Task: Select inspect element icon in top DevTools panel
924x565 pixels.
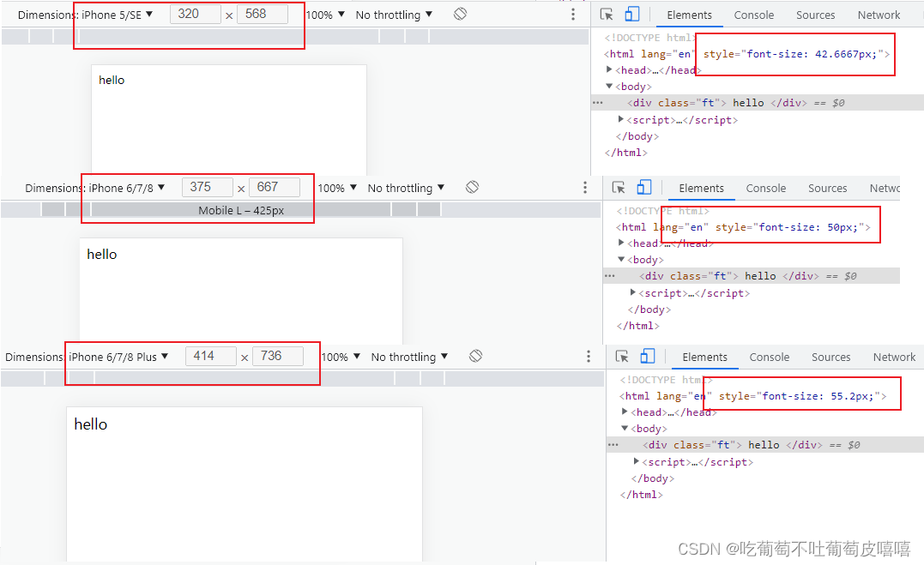Action: click(607, 15)
